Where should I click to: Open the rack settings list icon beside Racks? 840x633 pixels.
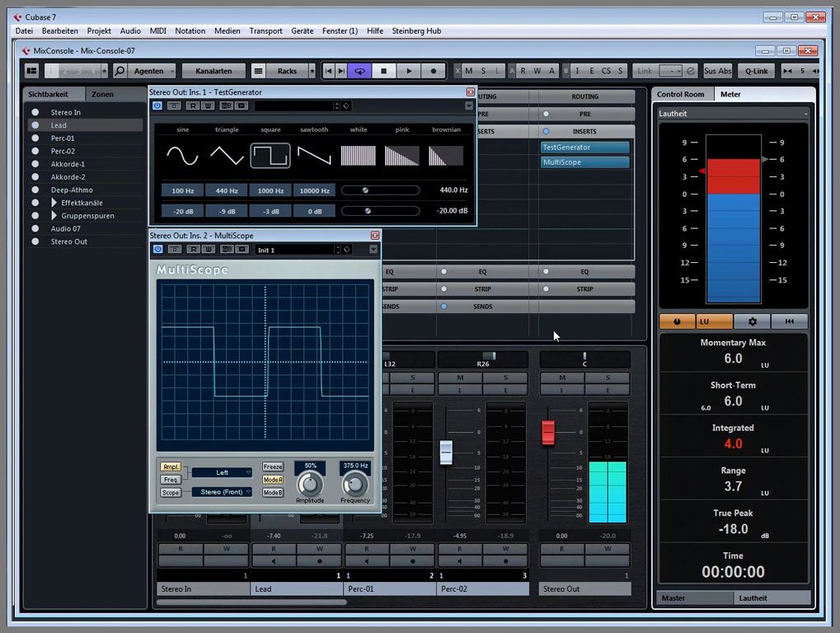coord(258,71)
